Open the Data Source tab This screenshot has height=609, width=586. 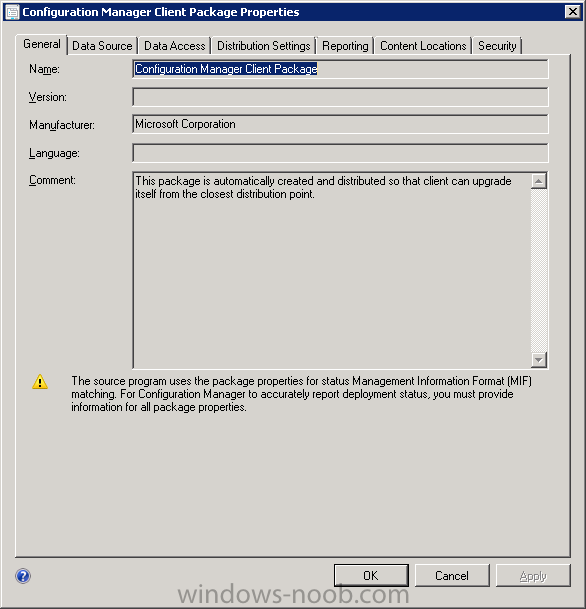102,46
